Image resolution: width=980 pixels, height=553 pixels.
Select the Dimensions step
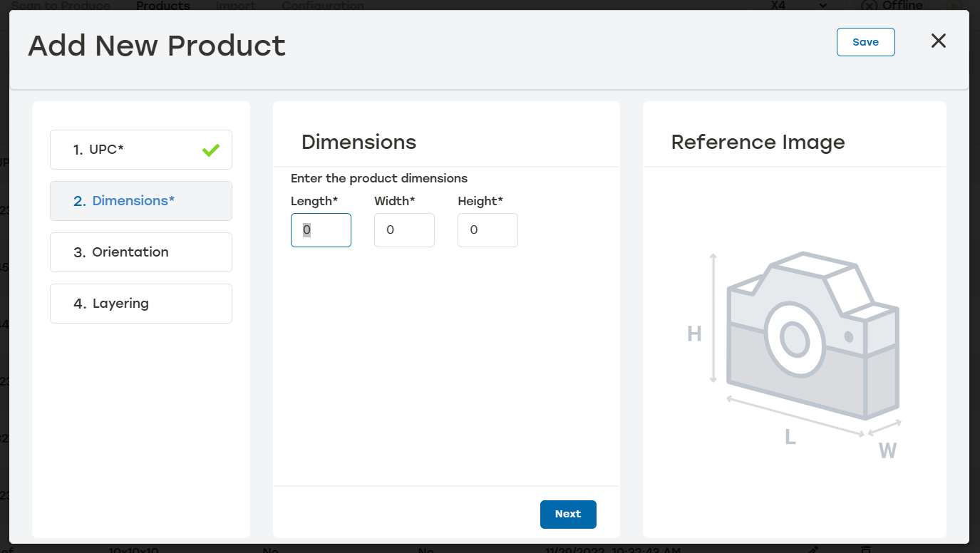click(141, 201)
